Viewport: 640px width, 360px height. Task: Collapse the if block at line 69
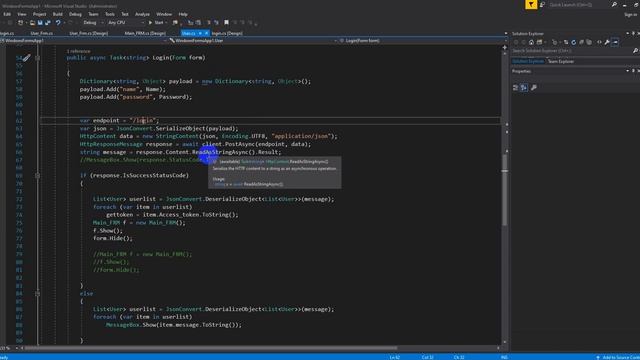tap(38, 176)
